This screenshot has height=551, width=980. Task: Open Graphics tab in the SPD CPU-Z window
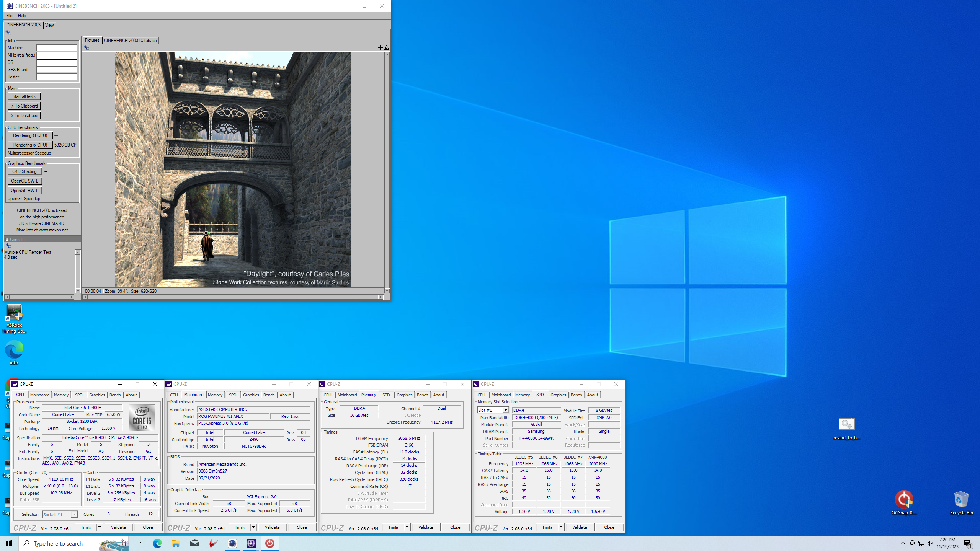558,395
